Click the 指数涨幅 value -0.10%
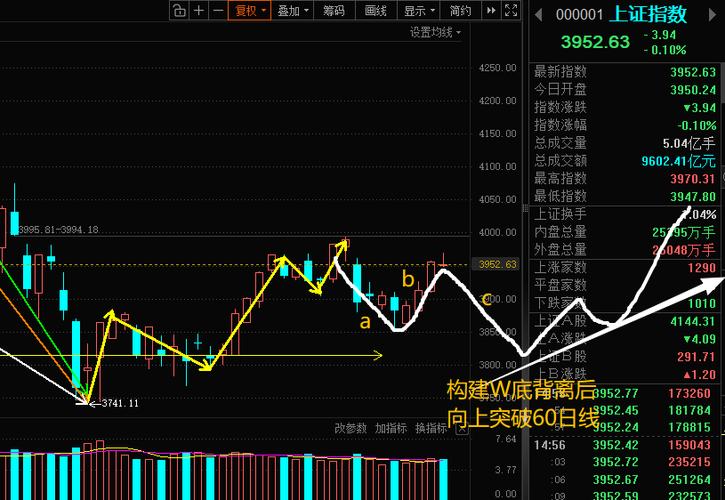This screenshot has width=725, height=500. [696, 125]
